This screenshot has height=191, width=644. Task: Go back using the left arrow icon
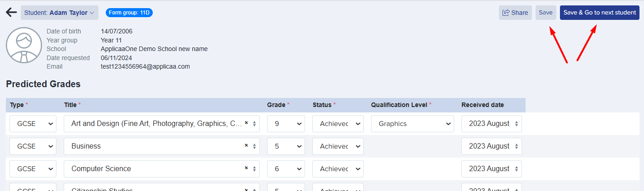tap(11, 13)
